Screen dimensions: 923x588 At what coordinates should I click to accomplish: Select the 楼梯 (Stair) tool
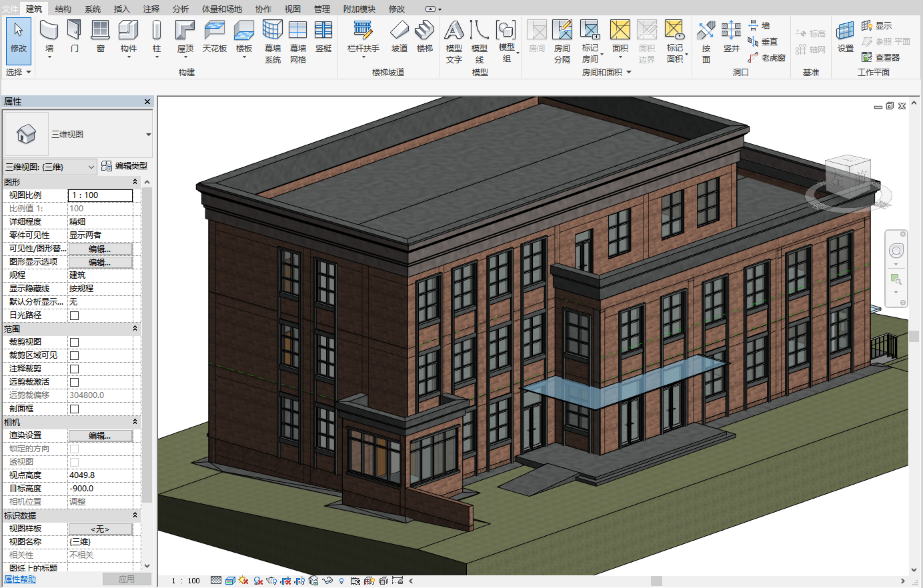pos(424,37)
